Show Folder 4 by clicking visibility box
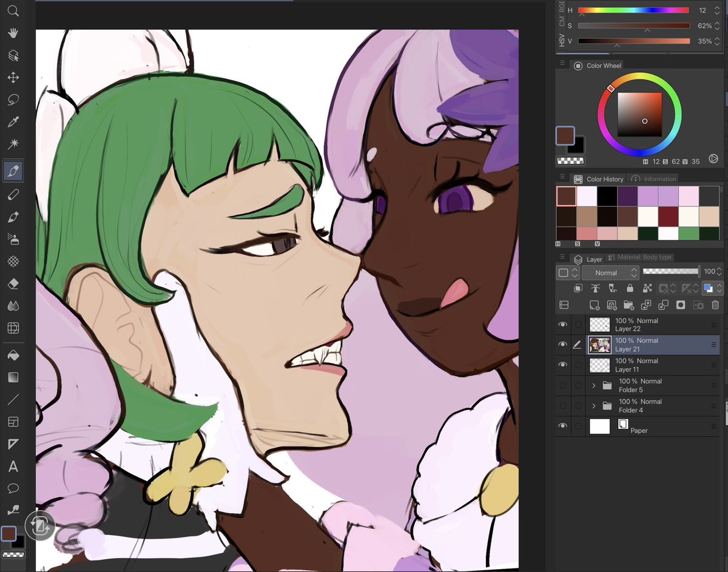728x572 pixels. point(562,406)
